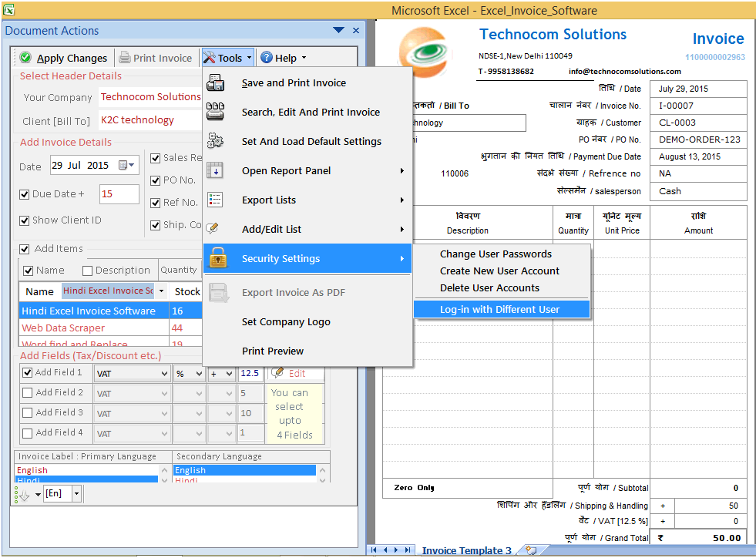Expand the Hindi Excel Invoice Software combo box

[162, 291]
